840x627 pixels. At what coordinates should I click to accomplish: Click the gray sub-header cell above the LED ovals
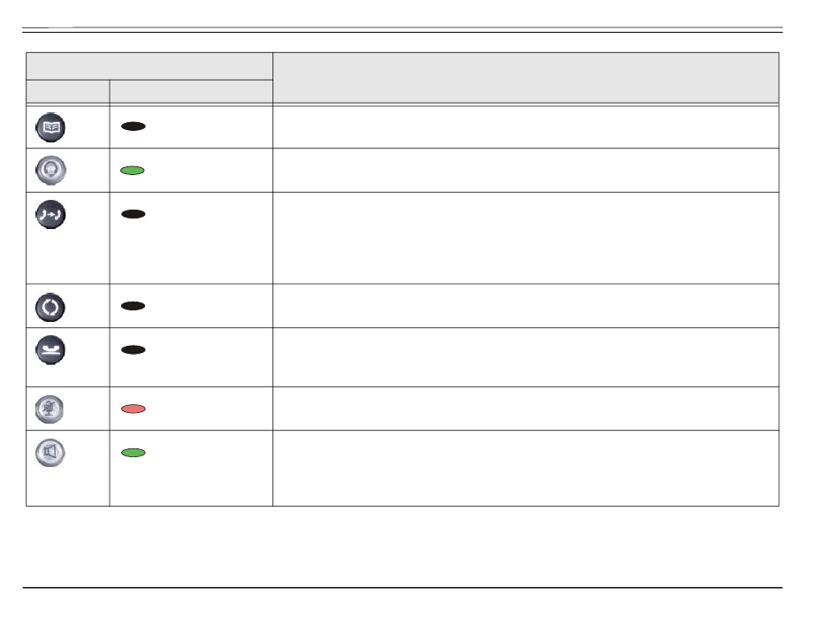point(191,91)
